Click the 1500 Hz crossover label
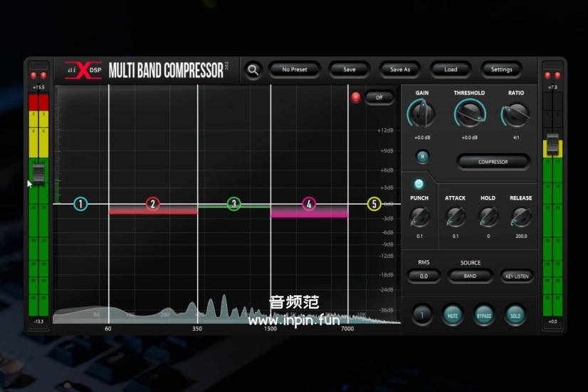Screen dimensions: 588x392 click(x=271, y=329)
